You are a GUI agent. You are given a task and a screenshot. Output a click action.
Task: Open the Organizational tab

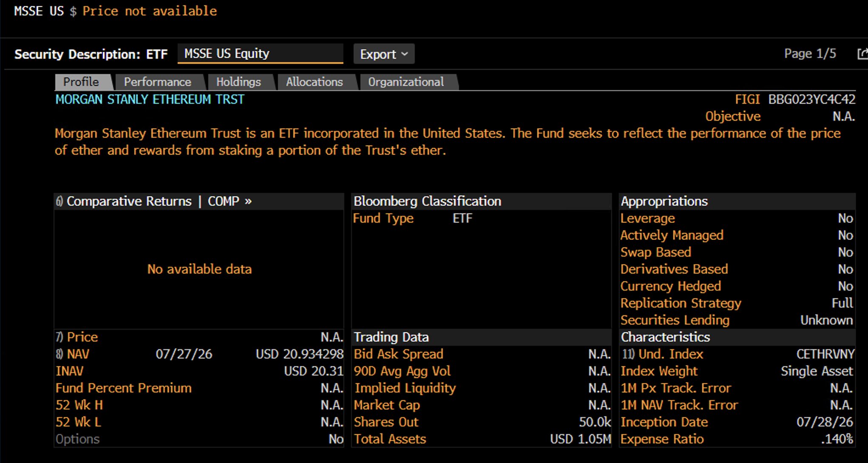(406, 82)
